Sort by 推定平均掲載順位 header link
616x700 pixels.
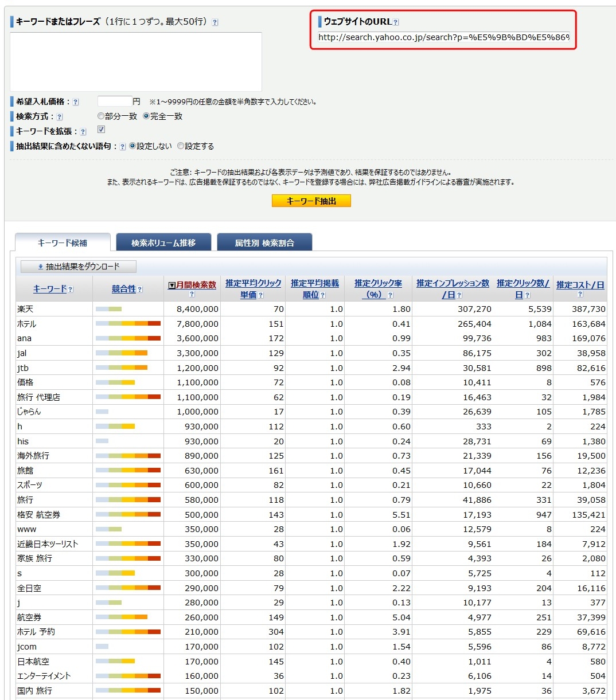[315, 289]
